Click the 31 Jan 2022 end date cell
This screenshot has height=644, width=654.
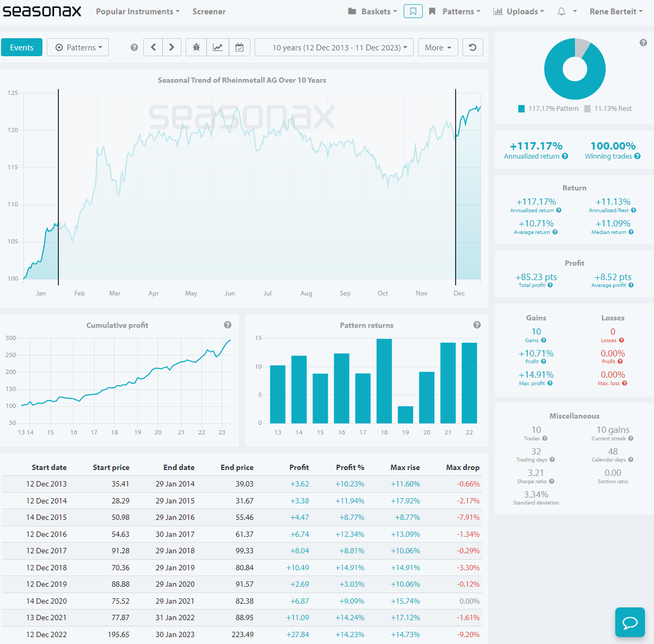point(175,617)
